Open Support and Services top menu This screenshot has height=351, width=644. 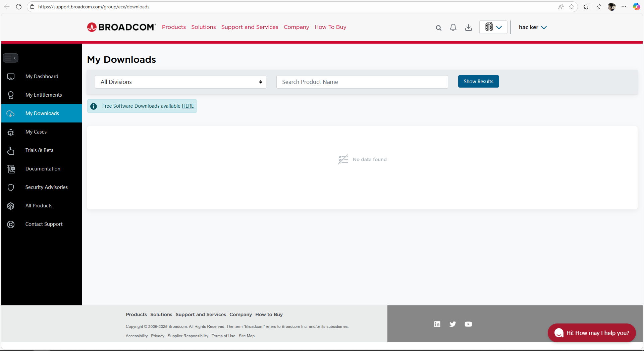250,27
